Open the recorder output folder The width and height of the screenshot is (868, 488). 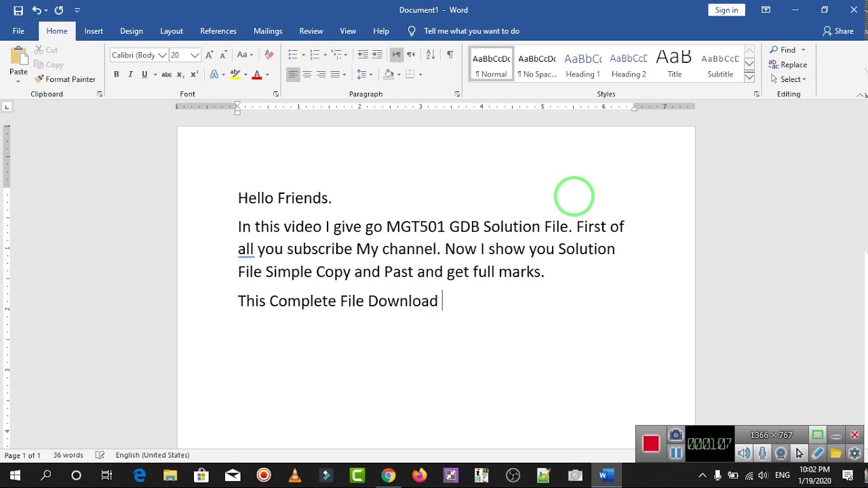pos(835,453)
